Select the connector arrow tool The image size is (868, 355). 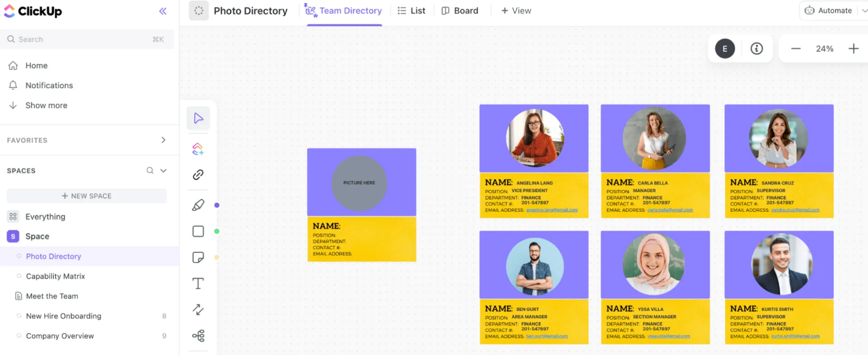198,309
